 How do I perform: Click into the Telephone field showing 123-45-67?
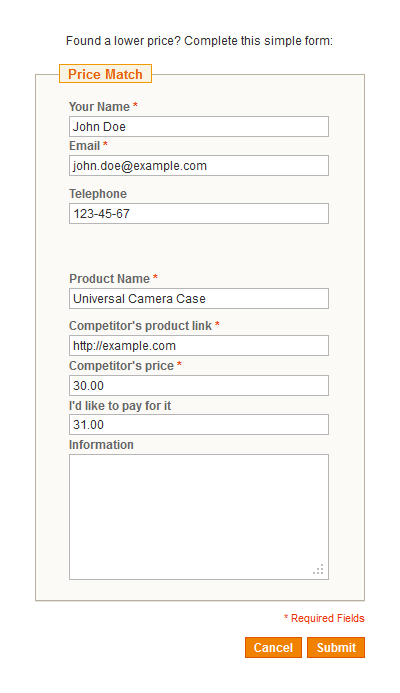click(x=199, y=213)
